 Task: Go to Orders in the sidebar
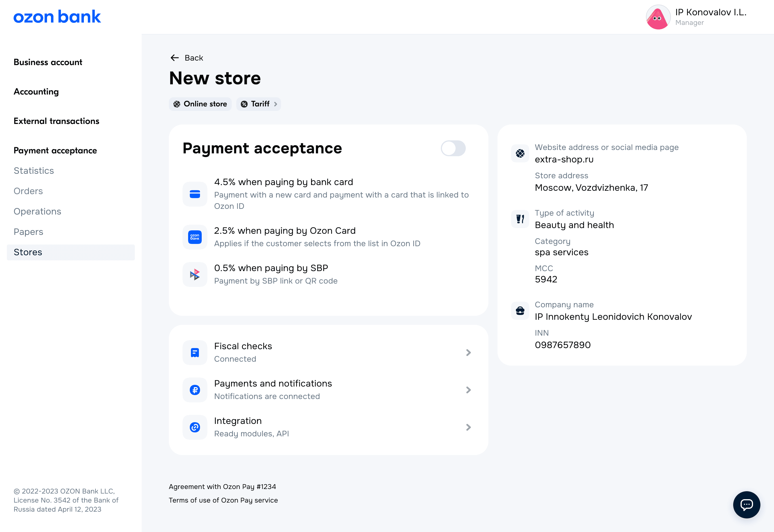28,191
